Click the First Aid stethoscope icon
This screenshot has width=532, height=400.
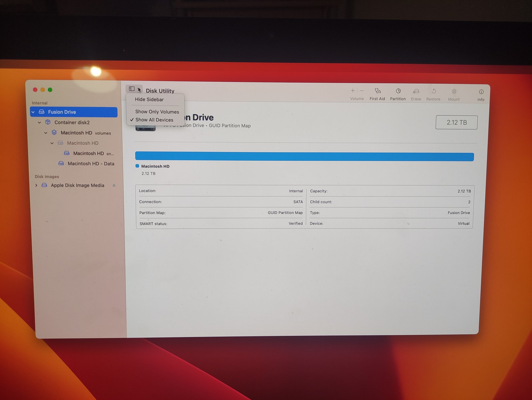(377, 91)
